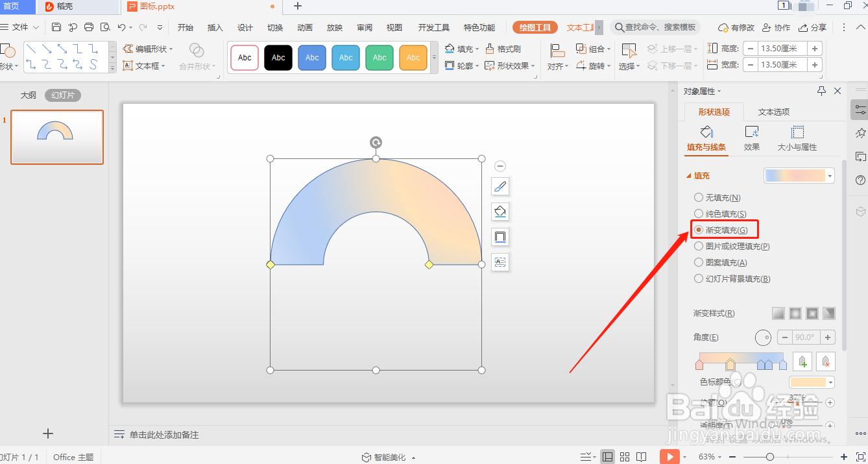Switch to the 开始 ribbon tab
Image resolution: width=868 pixels, height=464 pixels.
click(186, 27)
